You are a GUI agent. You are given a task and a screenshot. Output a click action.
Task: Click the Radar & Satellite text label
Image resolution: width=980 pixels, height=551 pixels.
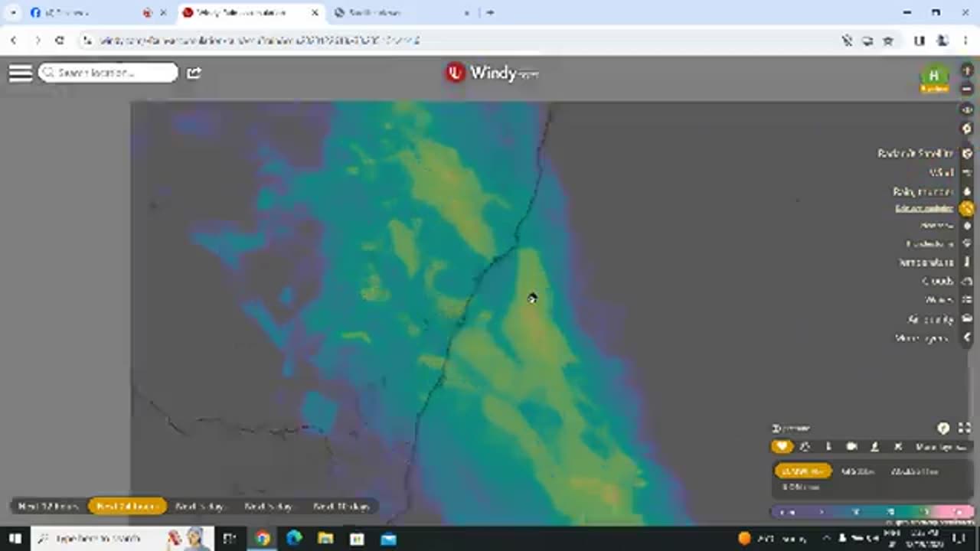point(915,154)
